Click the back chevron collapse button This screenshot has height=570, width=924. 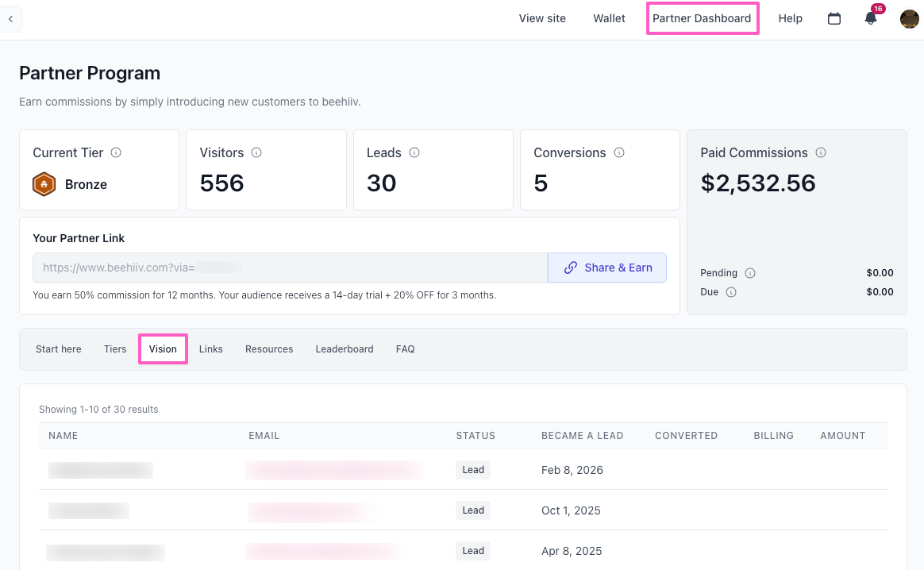10,19
